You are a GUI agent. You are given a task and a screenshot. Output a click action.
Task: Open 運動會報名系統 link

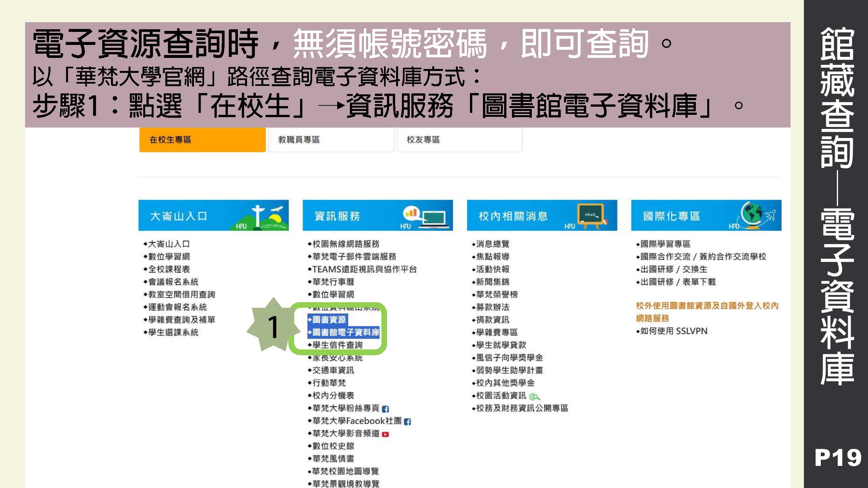[177, 307]
